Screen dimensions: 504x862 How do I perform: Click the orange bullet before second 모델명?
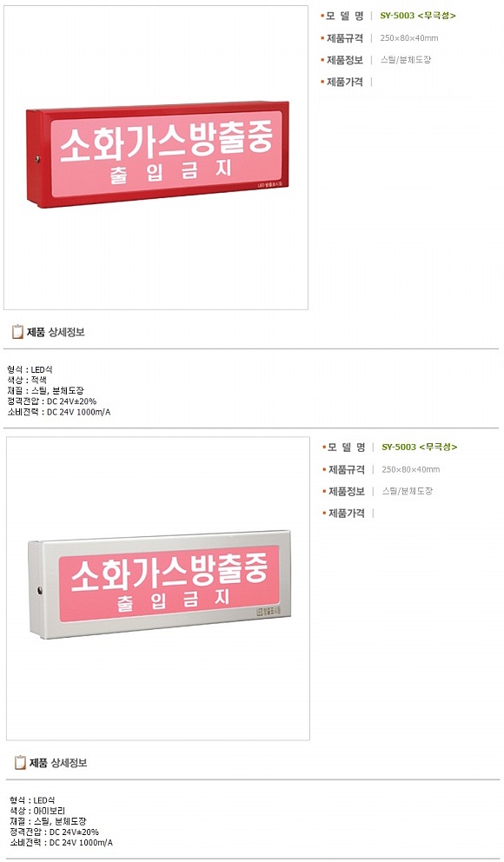pos(324,447)
